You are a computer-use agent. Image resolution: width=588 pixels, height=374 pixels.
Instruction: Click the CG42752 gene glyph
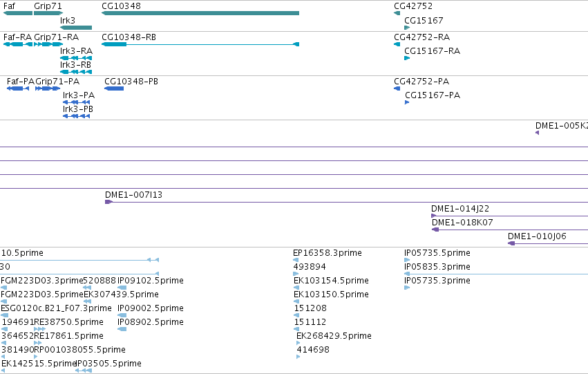pos(397,13)
